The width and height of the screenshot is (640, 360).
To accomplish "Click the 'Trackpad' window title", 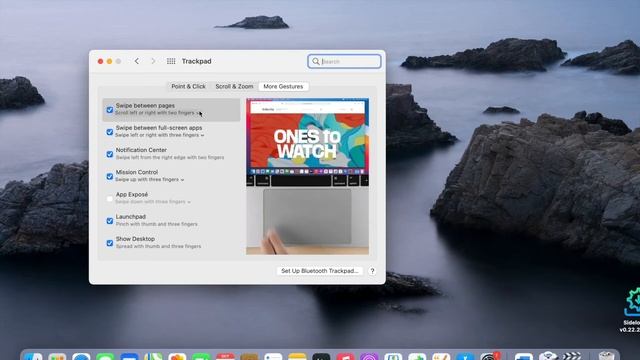I will click(196, 61).
